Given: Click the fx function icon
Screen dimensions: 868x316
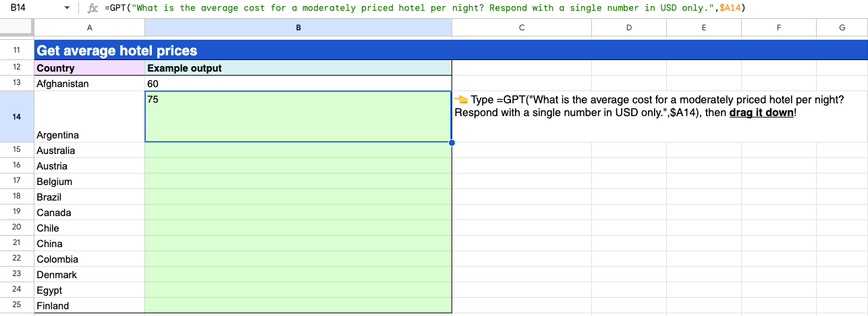Looking at the screenshot, I should tap(93, 8).
